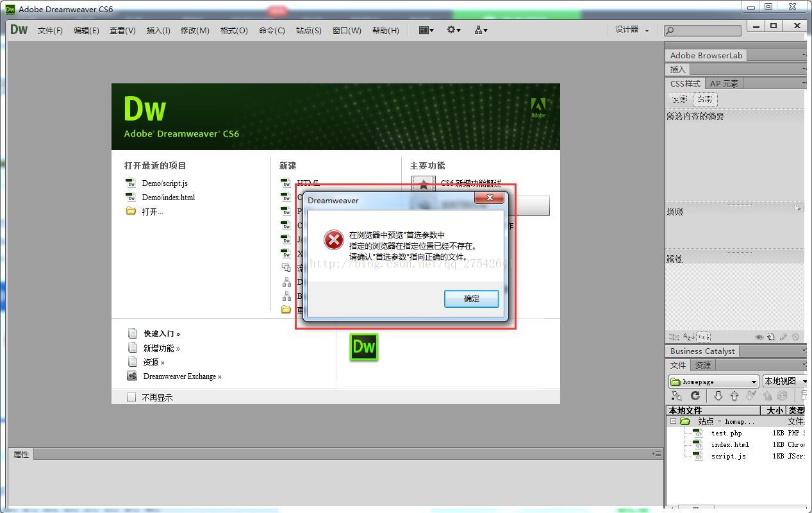The width and height of the screenshot is (812, 513).
Task: Click the 新增功能 » link
Action: pos(161,348)
